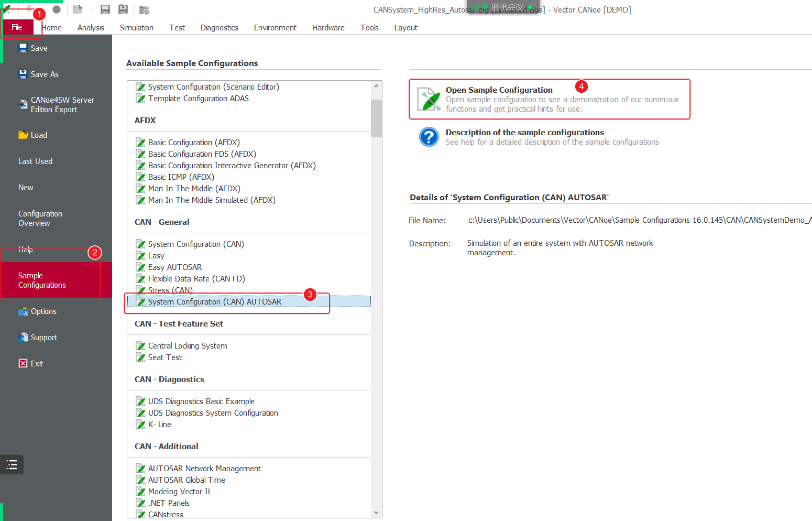Switch to the Simulation ribbon tab
Image resolution: width=812 pixels, height=521 pixels.
137,28
